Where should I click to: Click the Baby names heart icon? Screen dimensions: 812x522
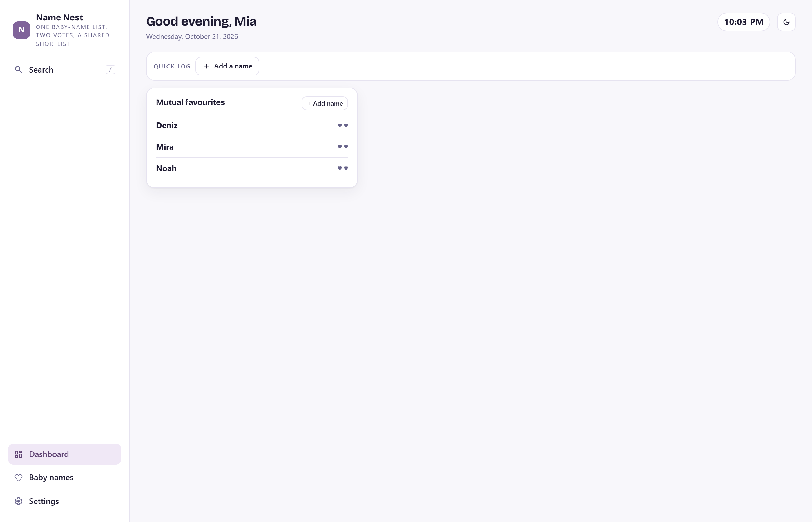(19, 478)
